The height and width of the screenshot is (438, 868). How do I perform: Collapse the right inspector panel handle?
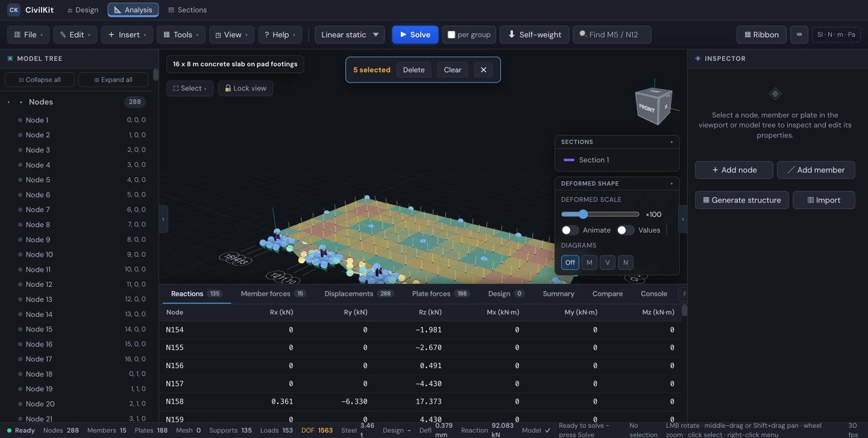click(683, 219)
